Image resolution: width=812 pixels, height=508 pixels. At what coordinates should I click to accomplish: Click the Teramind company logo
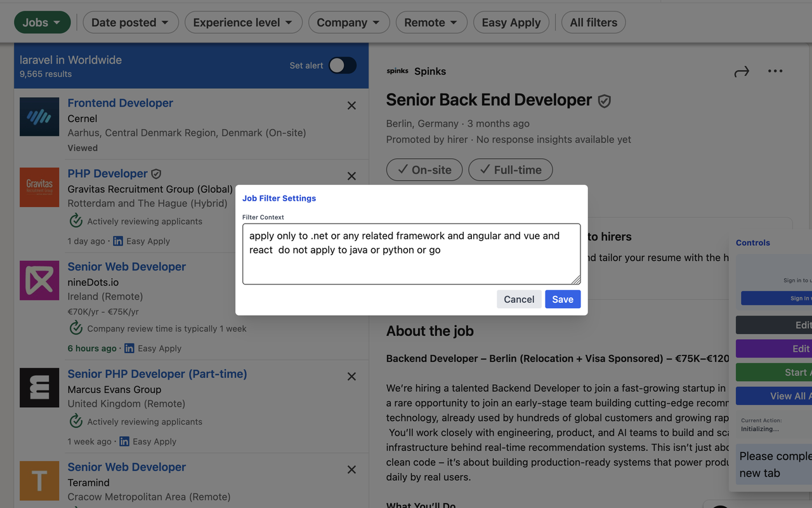[39, 481]
